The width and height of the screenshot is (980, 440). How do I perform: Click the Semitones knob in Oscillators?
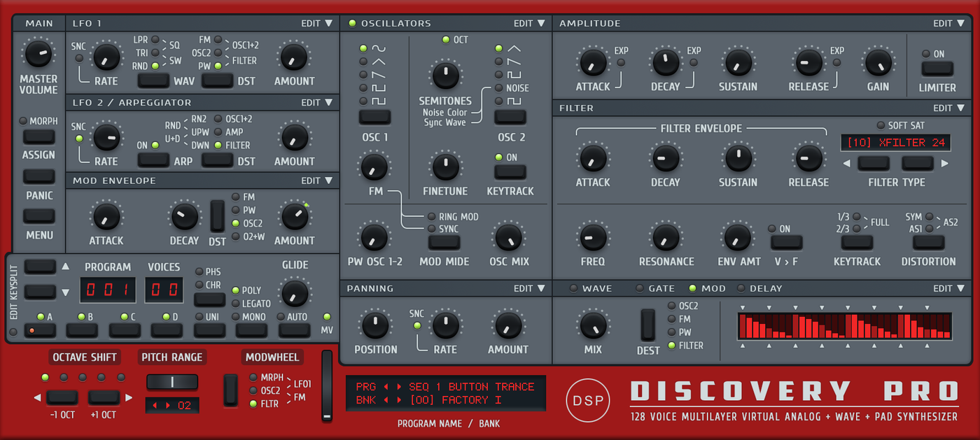tap(445, 75)
